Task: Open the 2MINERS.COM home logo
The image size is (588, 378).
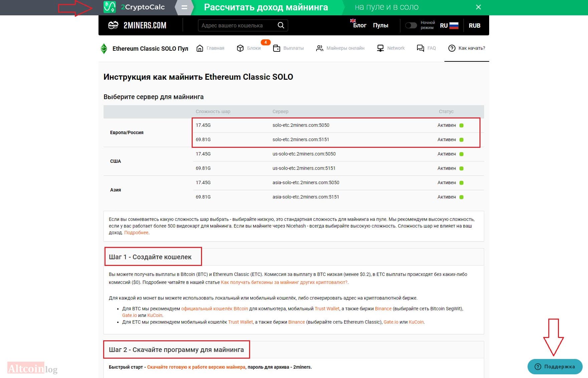Action: [137, 25]
